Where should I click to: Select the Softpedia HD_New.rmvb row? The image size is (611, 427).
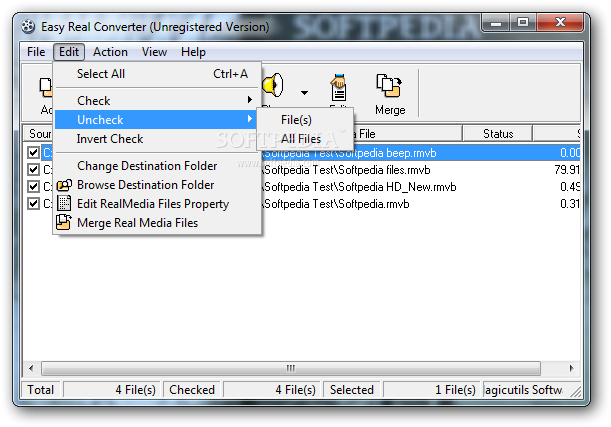point(304,187)
